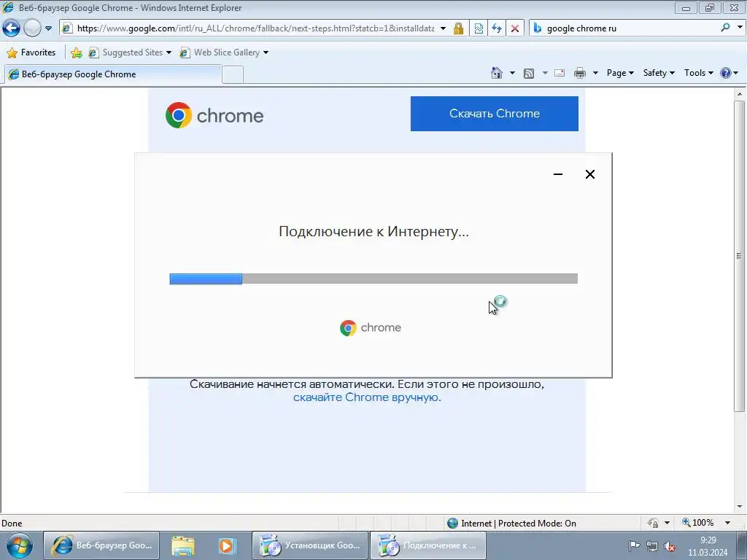Open the Safety menu
This screenshot has height=560, width=747.
point(659,73)
